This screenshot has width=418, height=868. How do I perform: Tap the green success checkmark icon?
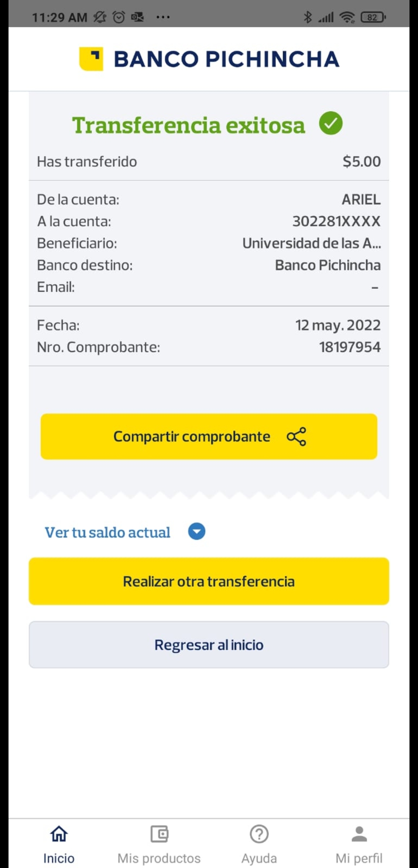point(331,123)
